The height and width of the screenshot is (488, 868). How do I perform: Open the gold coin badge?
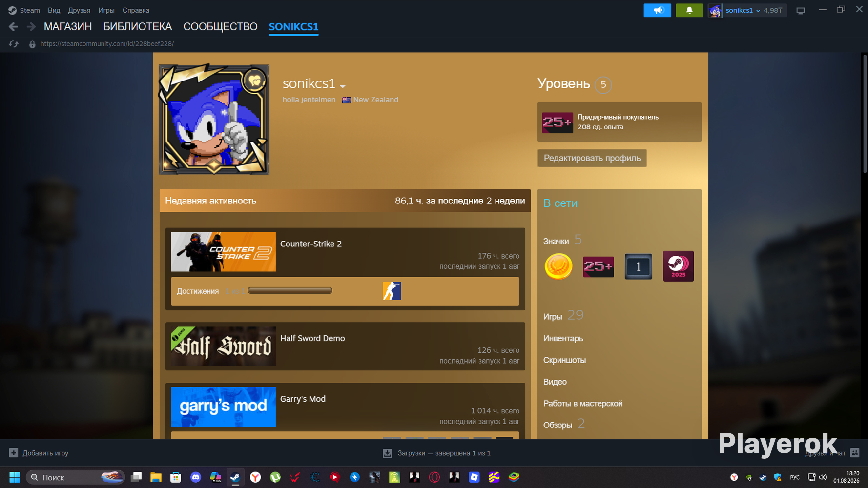click(558, 266)
